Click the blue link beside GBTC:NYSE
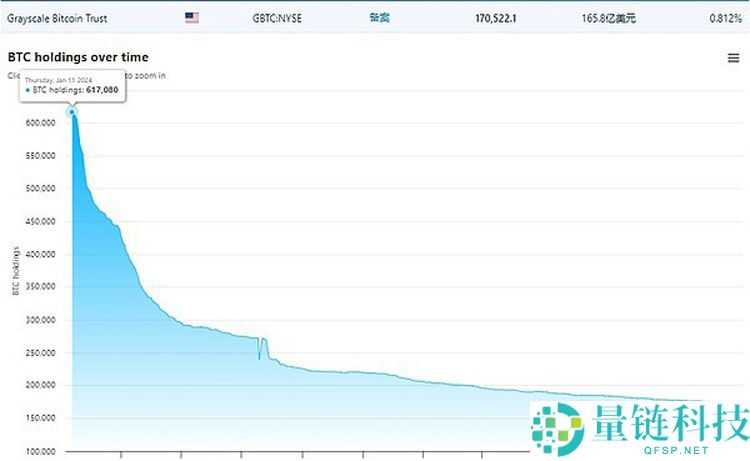 [379, 18]
